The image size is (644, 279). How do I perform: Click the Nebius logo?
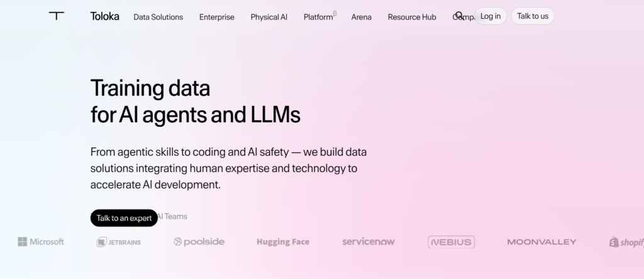click(x=451, y=242)
